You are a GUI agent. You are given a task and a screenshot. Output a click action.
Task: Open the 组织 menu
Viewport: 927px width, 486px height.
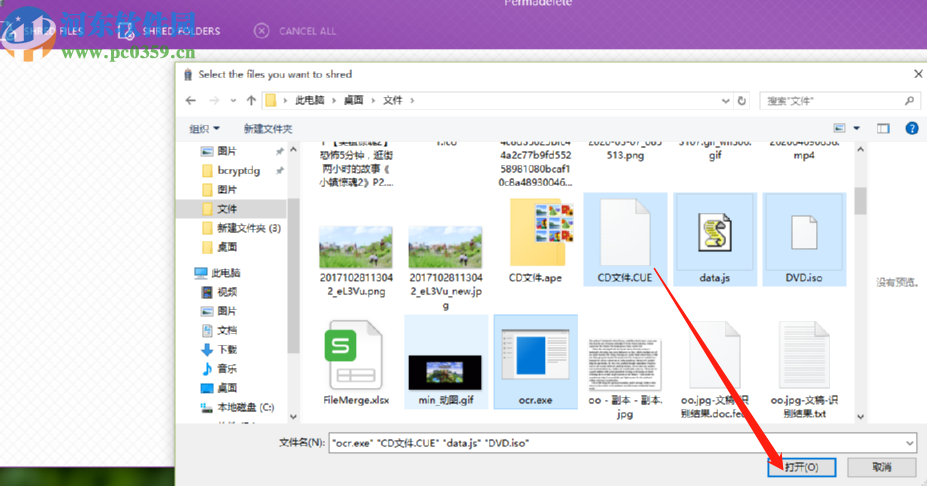[x=204, y=129]
